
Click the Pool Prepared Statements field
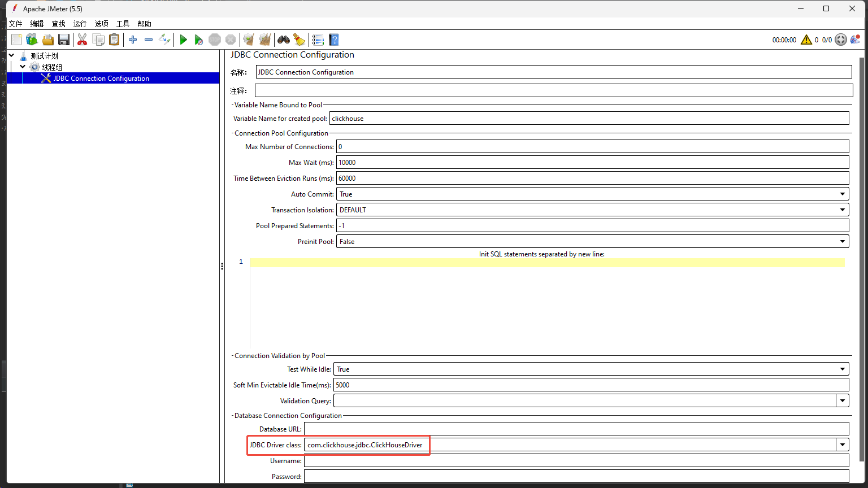coord(593,225)
